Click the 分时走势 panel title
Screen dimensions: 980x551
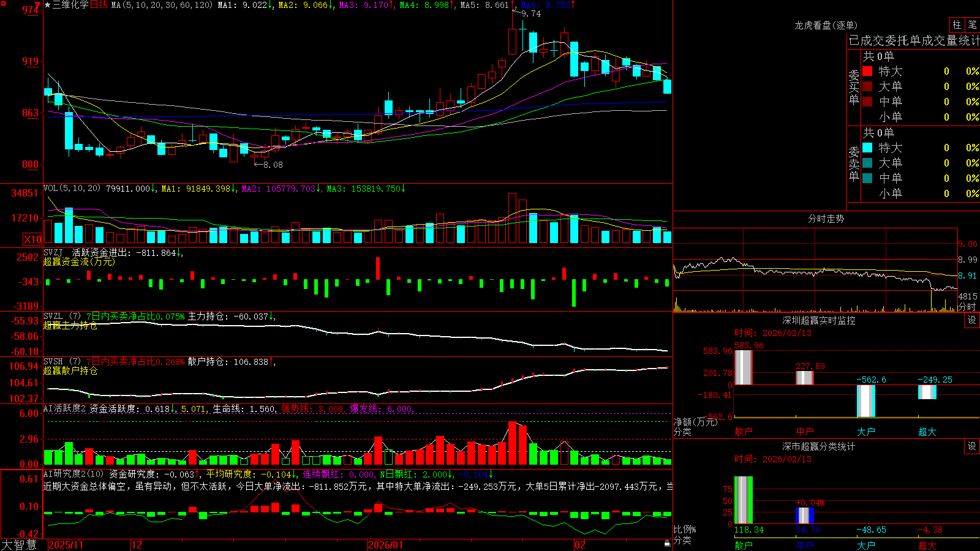click(826, 219)
